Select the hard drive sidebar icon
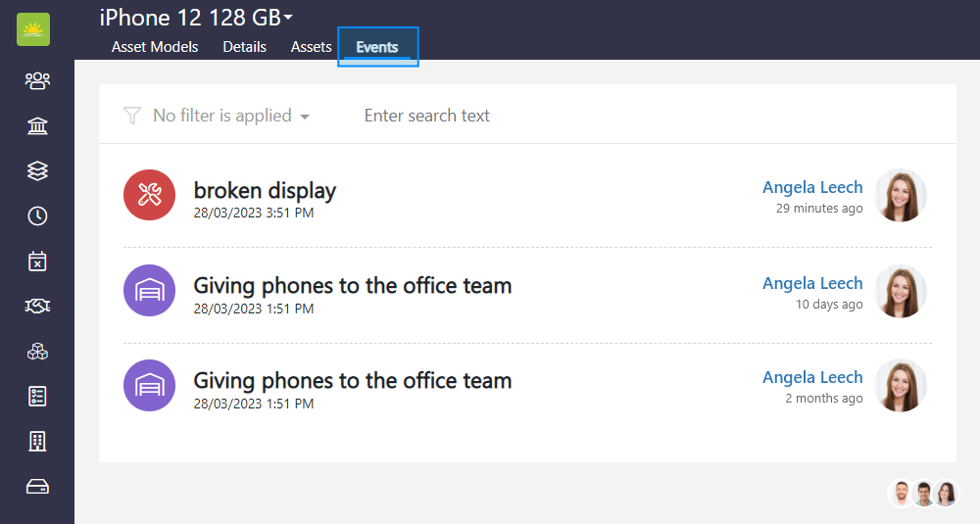Screen dimensions: 980x524 click(37, 487)
